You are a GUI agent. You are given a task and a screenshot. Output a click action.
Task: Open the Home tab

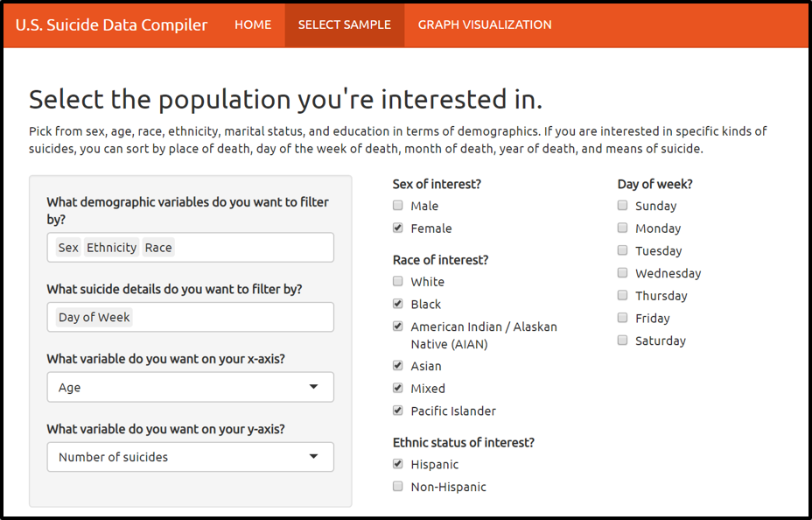pos(253,25)
